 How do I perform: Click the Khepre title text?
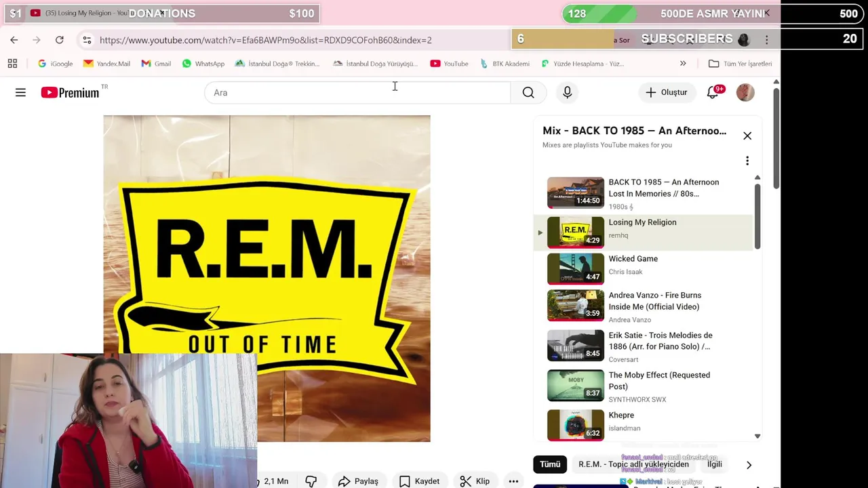(621, 415)
